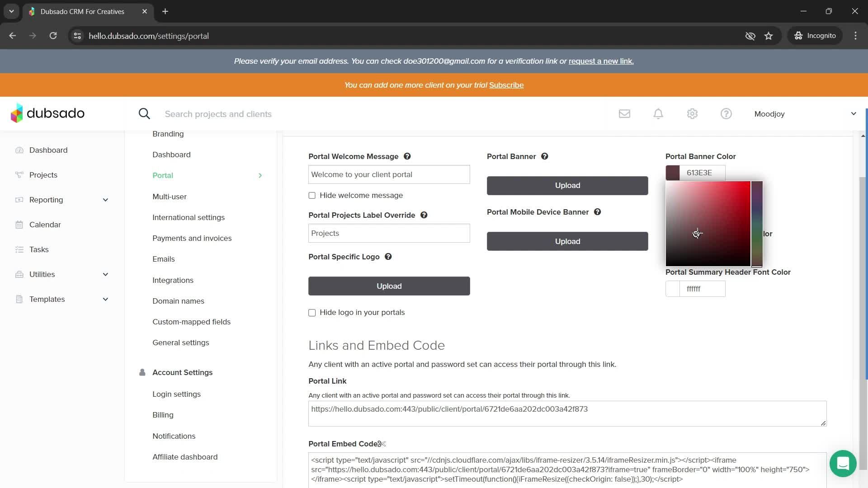
Task: Open the notifications bell icon
Action: (x=658, y=114)
